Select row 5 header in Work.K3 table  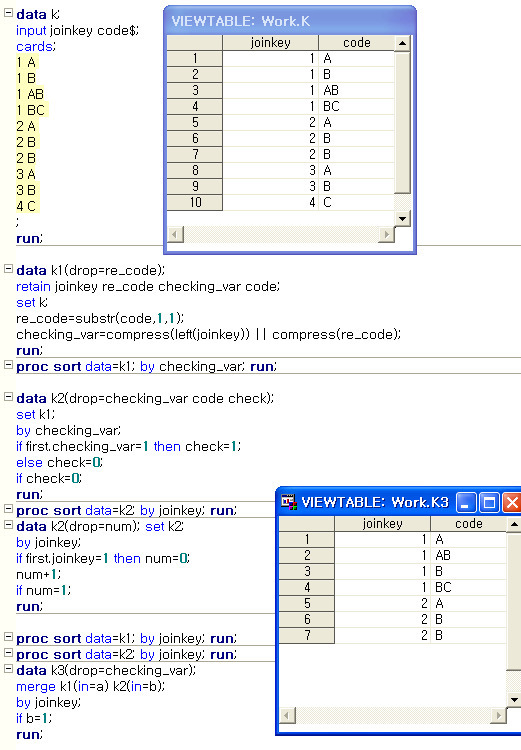coord(307,603)
